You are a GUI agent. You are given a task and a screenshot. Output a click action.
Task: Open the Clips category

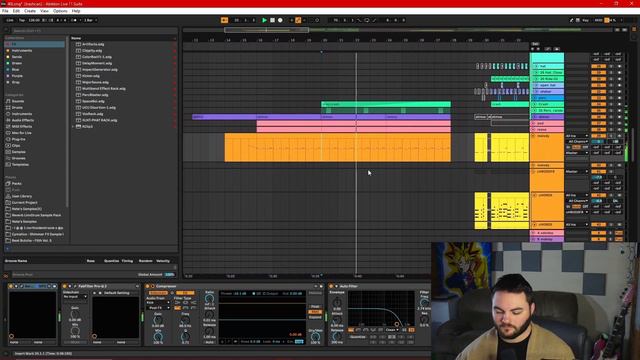(x=16, y=146)
